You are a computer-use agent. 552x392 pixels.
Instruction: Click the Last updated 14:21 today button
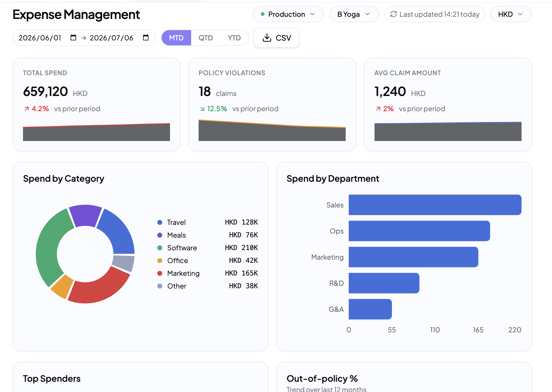tap(435, 14)
